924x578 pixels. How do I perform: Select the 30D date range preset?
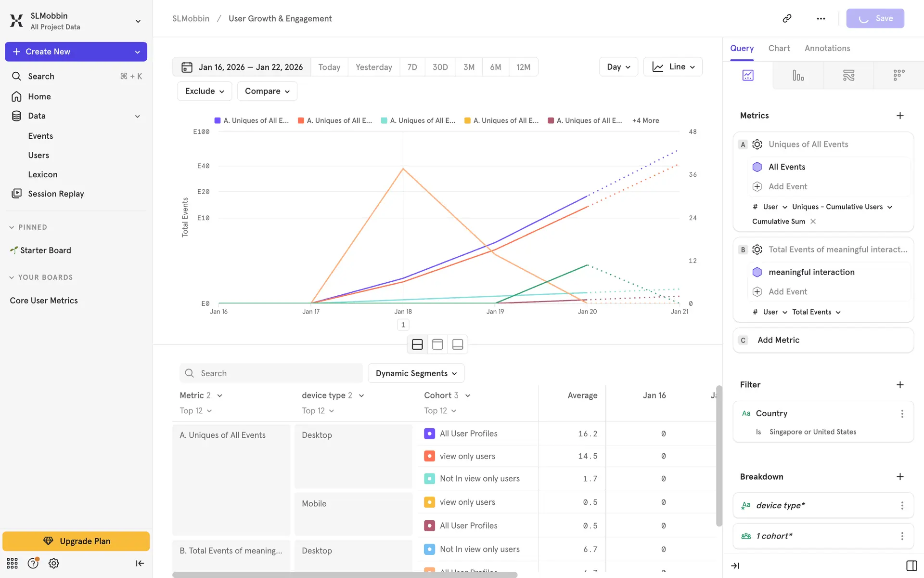pos(440,67)
